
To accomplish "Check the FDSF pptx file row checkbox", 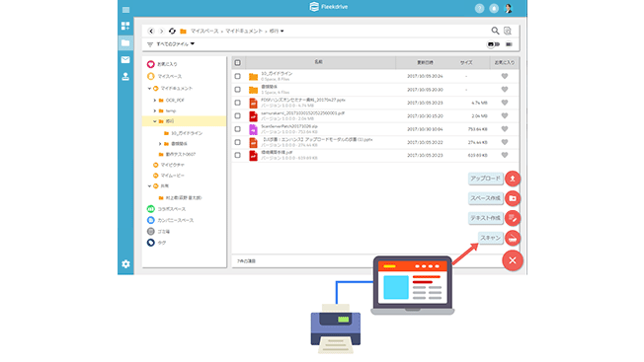I will pyautogui.click(x=237, y=103).
